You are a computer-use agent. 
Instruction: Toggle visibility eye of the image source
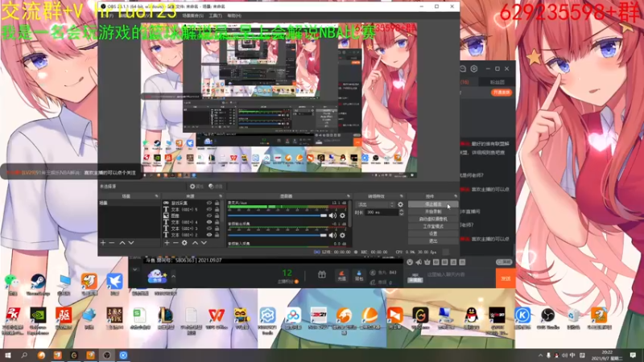pyautogui.click(x=209, y=216)
